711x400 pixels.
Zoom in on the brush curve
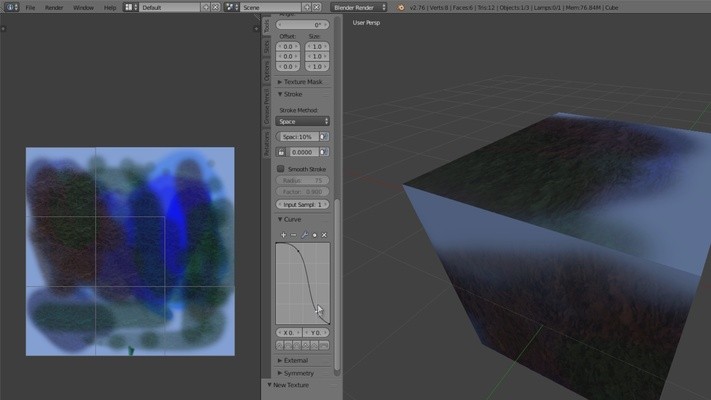pyautogui.click(x=283, y=234)
